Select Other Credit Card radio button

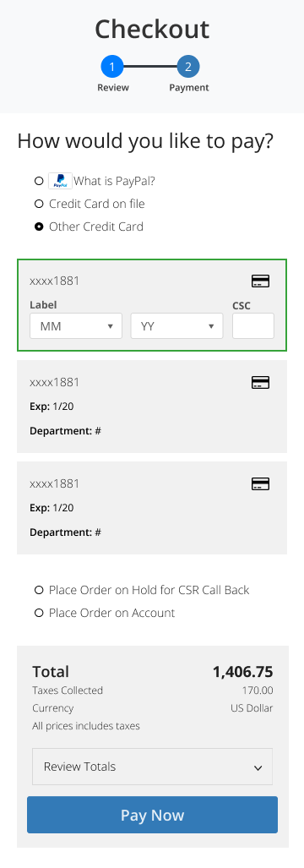pyautogui.click(x=39, y=227)
